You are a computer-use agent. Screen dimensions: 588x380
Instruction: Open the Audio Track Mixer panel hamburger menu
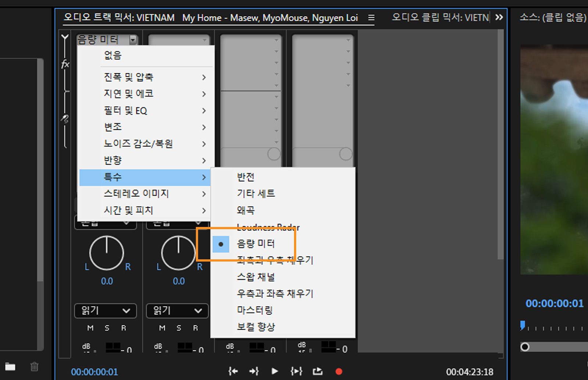371,17
